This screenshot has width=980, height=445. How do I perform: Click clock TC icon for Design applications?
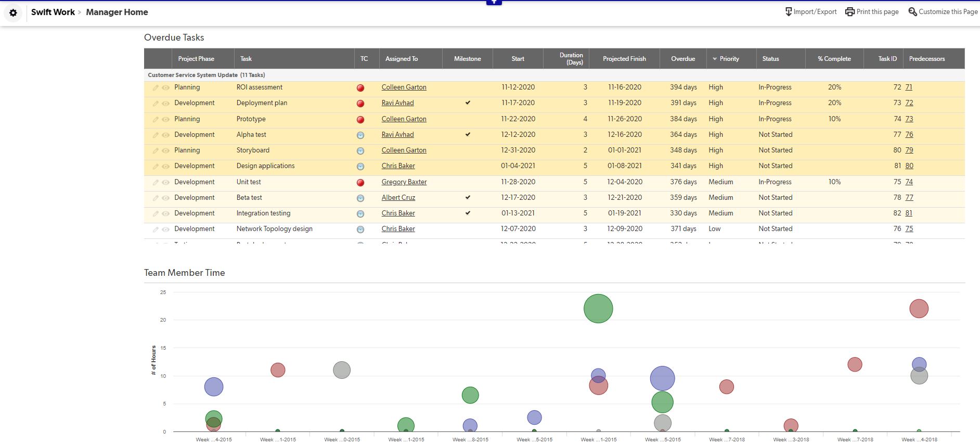[x=360, y=167]
